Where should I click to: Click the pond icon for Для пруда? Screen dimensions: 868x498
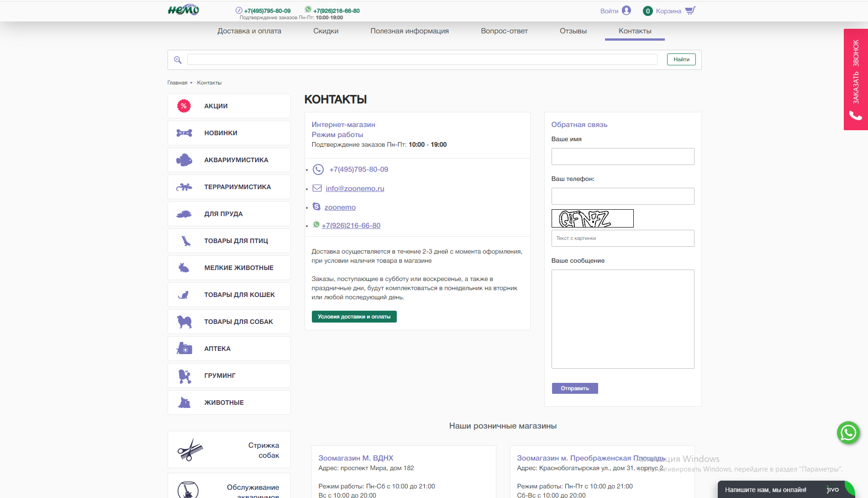tap(184, 214)
